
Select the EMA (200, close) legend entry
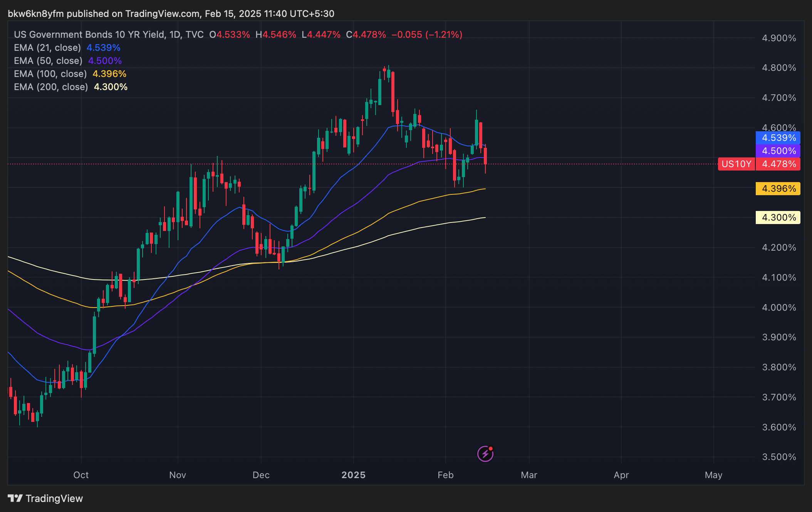click(51, 87)
